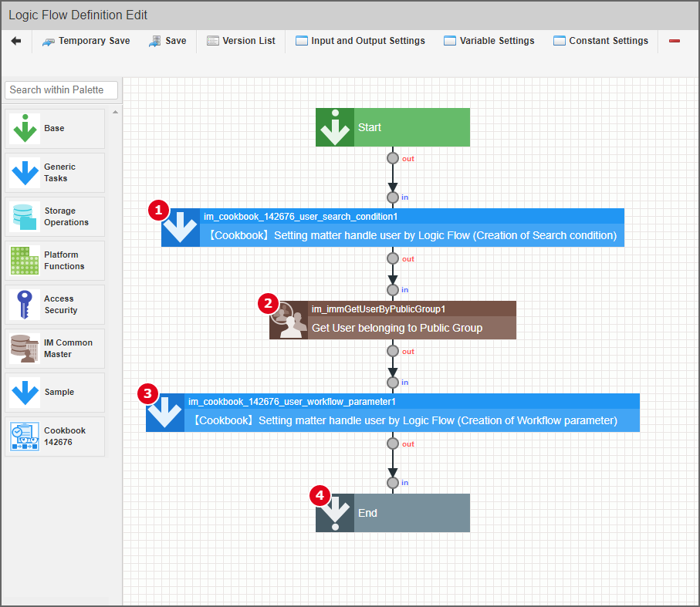
Task: Select the Get User belonging to Public Group node
Action: [x=392, y=320]
